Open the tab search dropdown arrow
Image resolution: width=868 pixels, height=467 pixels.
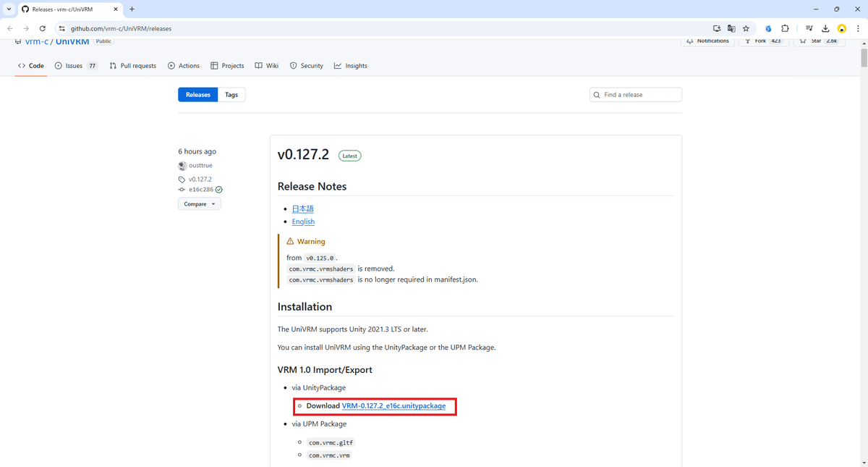pyautogui.click(x=8, y=9)
